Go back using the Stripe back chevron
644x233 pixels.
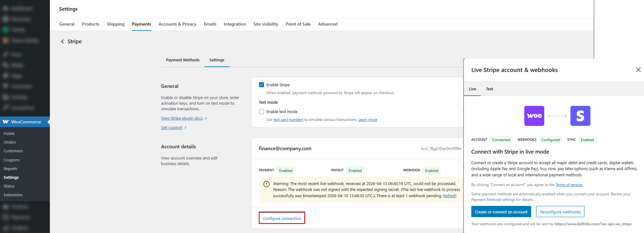62,41
